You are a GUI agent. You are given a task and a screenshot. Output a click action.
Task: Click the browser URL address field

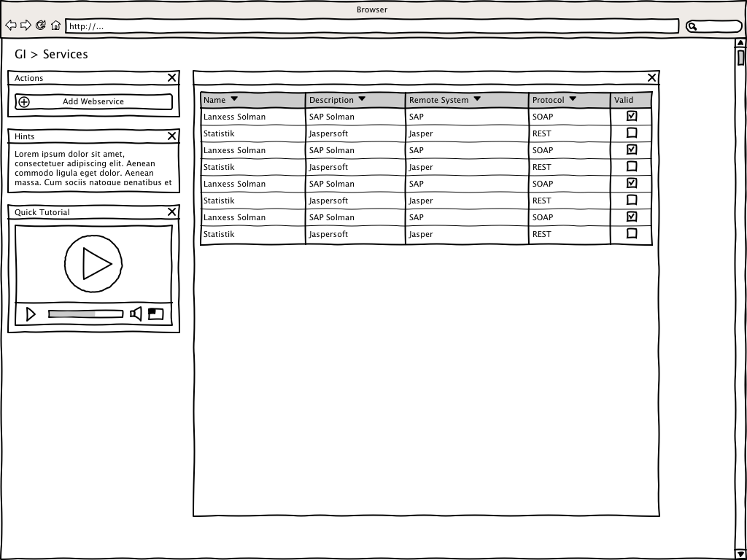coord(372,27)
